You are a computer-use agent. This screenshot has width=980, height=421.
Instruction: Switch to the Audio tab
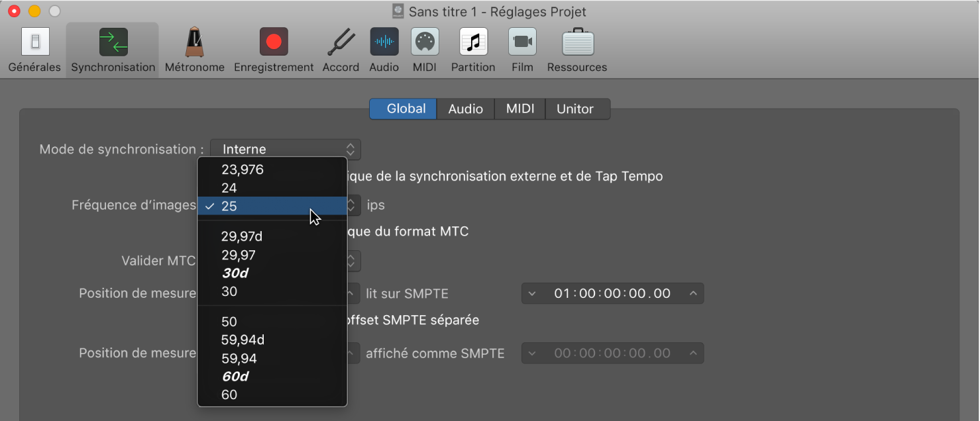point(465,109)
